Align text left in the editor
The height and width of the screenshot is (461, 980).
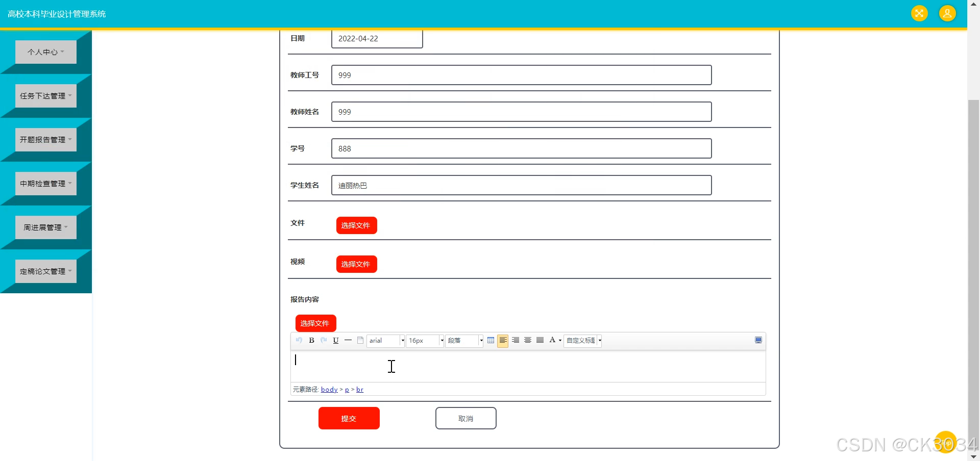click(503, 340)
